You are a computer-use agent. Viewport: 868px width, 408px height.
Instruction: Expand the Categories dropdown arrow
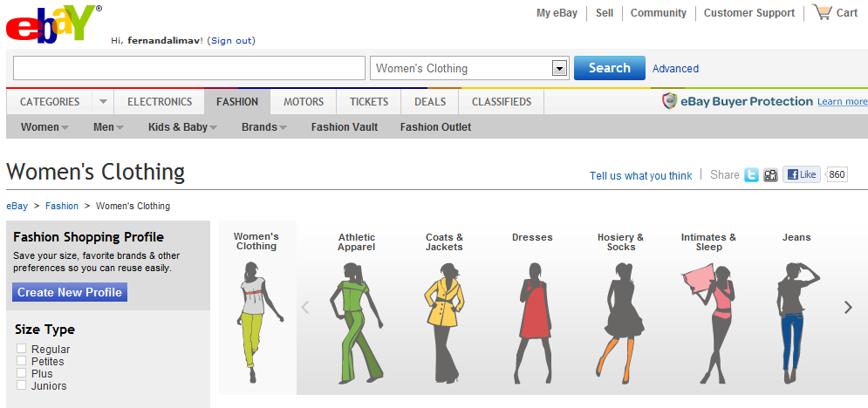pos(103,102)
